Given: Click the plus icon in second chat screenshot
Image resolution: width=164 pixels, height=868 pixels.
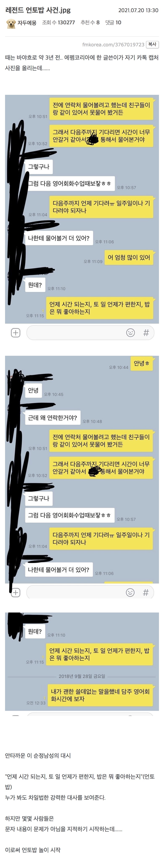Looking at the screenshot, I should pyautogui.click(x=16, y=593).
